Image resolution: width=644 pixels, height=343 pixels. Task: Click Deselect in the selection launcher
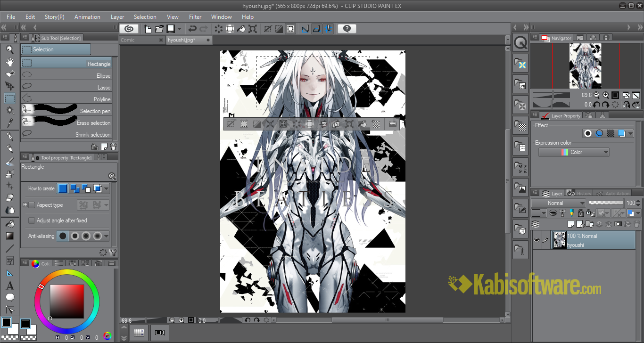(231, 124)
